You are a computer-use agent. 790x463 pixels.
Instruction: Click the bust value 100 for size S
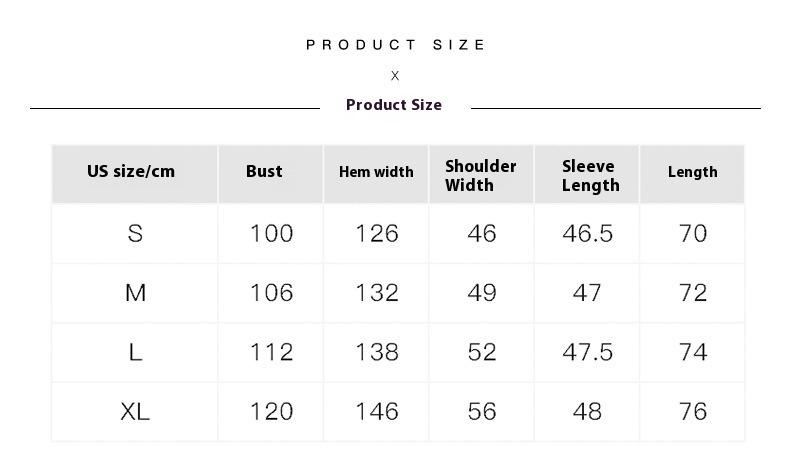271,233
